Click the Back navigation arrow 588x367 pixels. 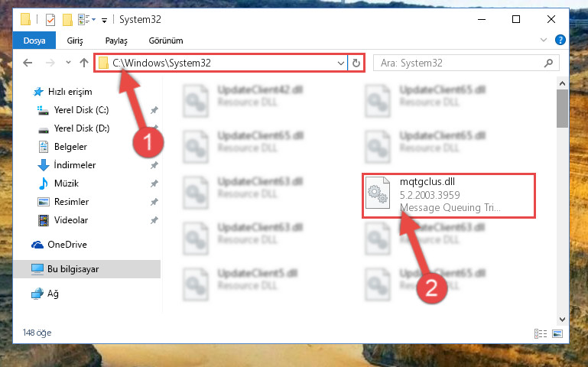28,63
